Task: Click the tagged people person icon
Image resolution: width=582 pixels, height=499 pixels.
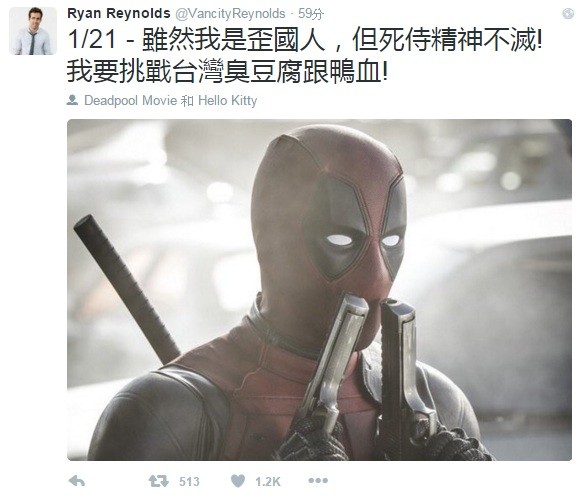Action: [x=72, y=100]
